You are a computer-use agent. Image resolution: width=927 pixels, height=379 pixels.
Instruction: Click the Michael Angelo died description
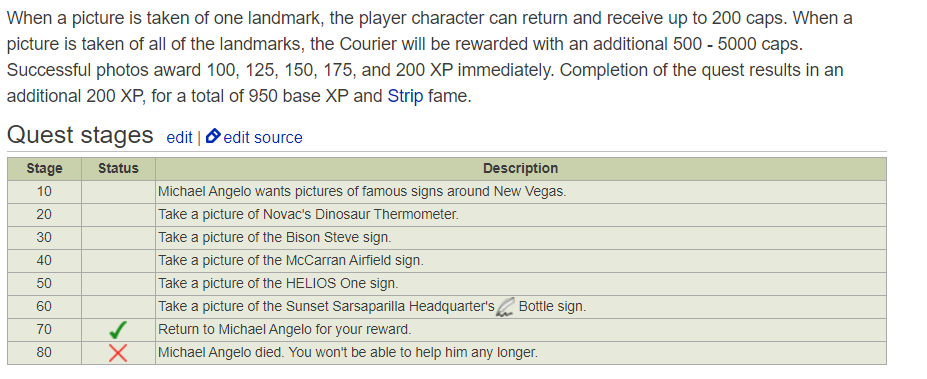[x=348, y=353]
